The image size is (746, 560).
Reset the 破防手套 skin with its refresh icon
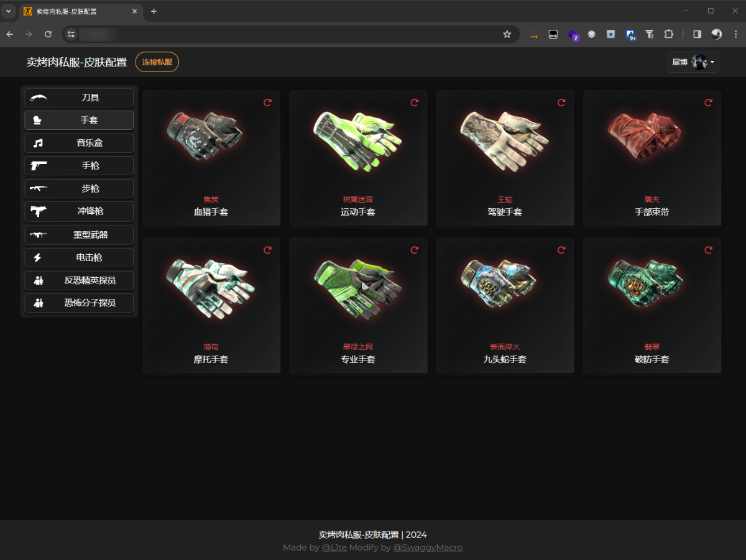point(708,250)
